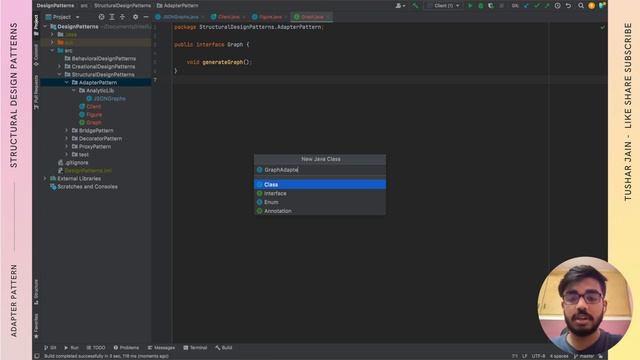Click the Git Push arrow icon
The width and height of the screenshot is (640, 360).
click(547, 6)
